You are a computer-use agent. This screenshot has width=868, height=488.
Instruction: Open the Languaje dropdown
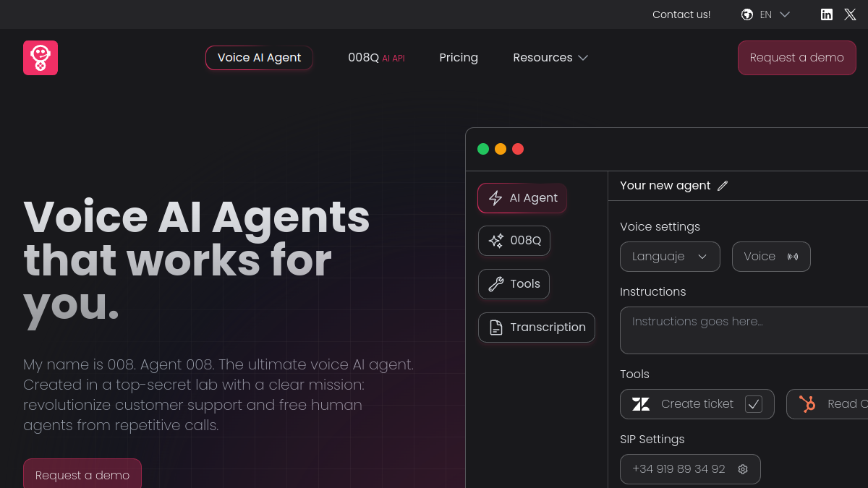point(670,257)
